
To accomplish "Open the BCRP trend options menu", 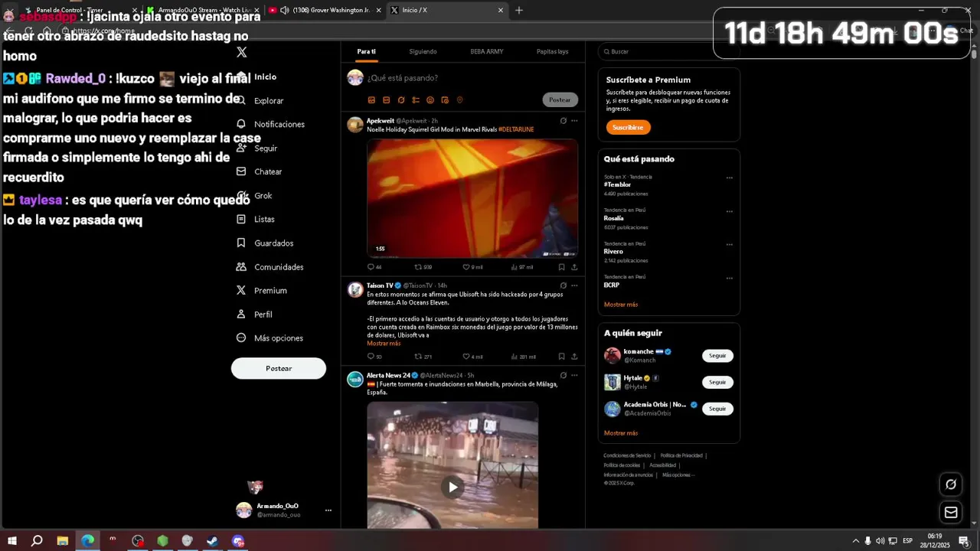I will (x=729, y=279).
